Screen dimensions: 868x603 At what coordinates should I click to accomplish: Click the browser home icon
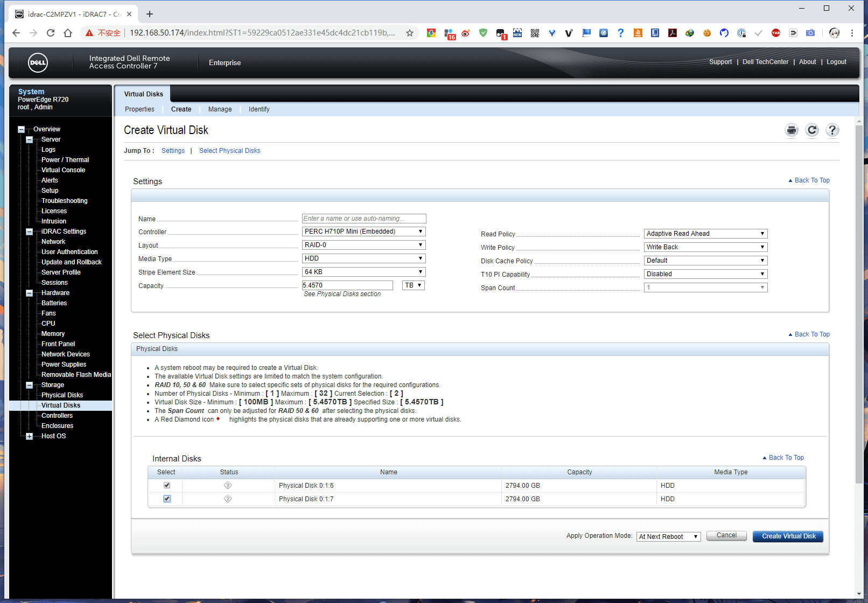pos(67,33)
